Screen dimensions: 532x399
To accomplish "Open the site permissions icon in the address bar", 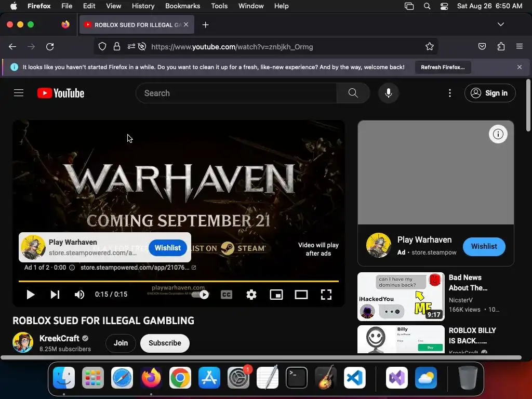I will click(131, 47).
